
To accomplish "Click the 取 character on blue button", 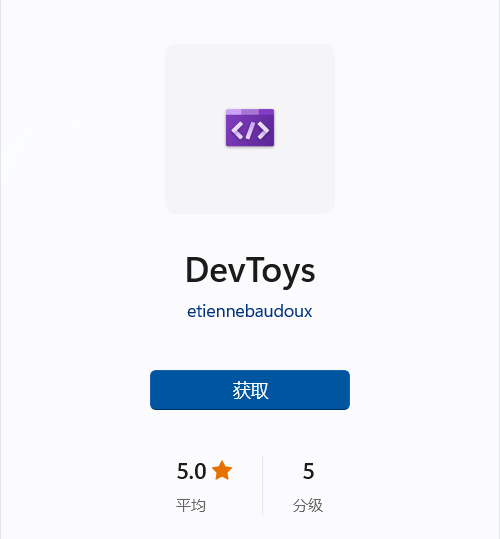I will click(259, 390).
